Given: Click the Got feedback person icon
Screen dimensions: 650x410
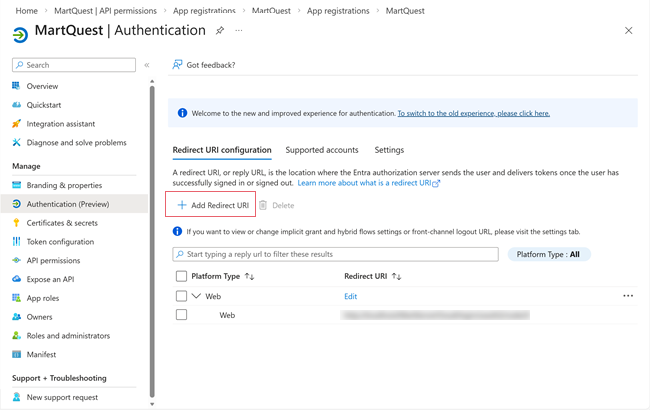Looking at the screenshot, I should pyautogui.click(x=177, y=65).
